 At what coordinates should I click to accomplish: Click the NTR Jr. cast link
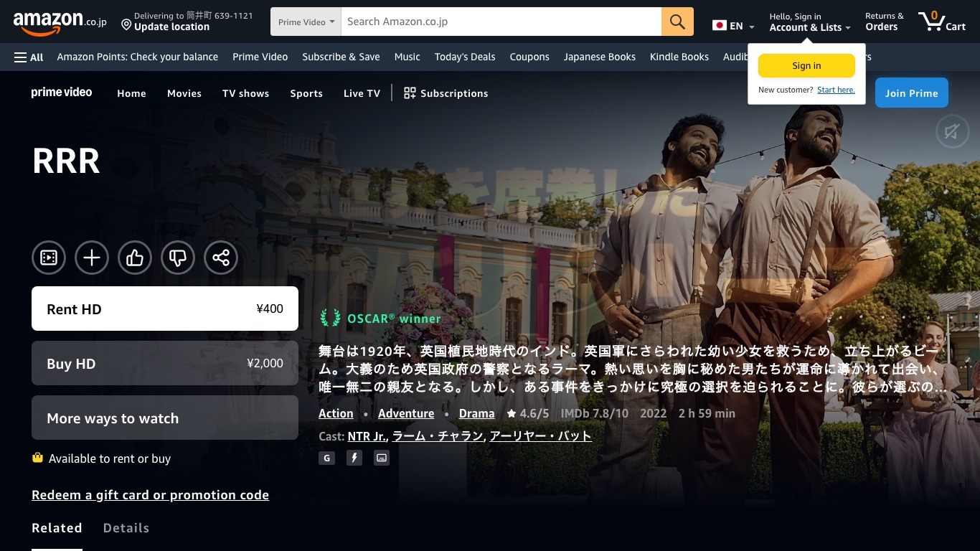tap(367, 435)
